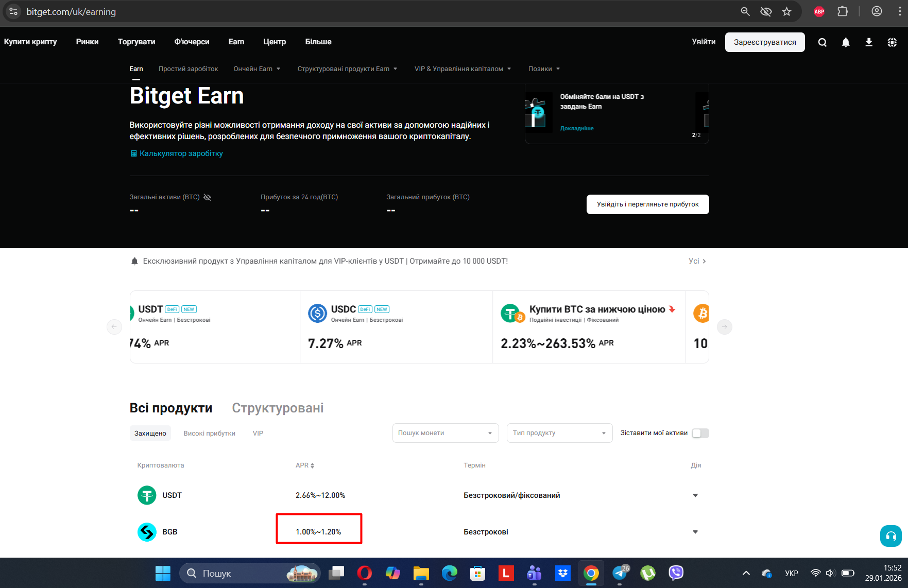Switch to the "Структуровані" tab
Screen dimensions: 908x588
pos(278,408)
